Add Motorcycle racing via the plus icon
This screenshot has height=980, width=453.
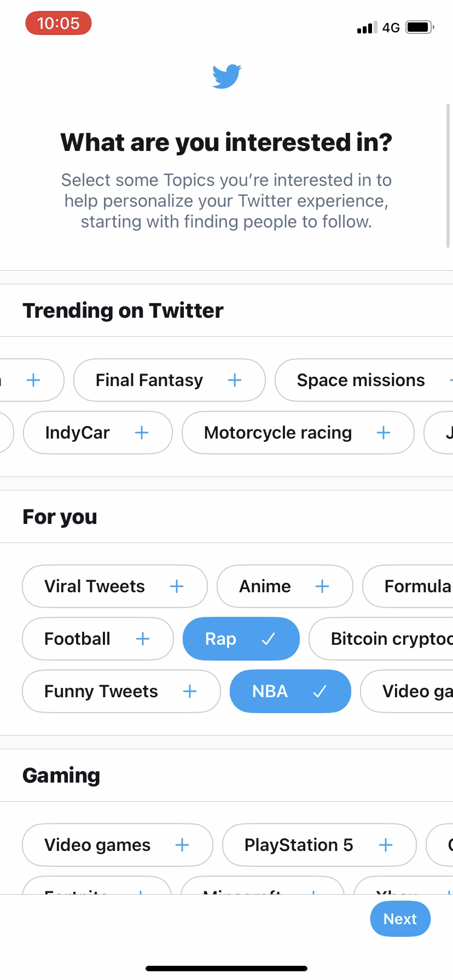(x=383, y=432)
